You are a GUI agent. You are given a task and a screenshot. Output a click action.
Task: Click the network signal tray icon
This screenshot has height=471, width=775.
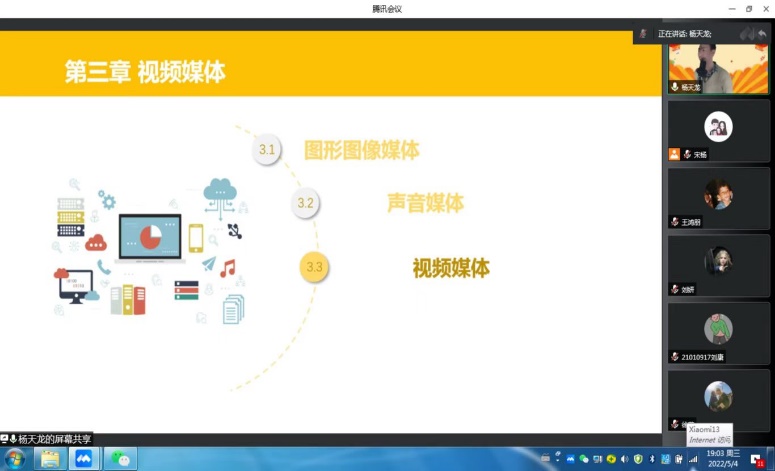(x=693, y=459)
